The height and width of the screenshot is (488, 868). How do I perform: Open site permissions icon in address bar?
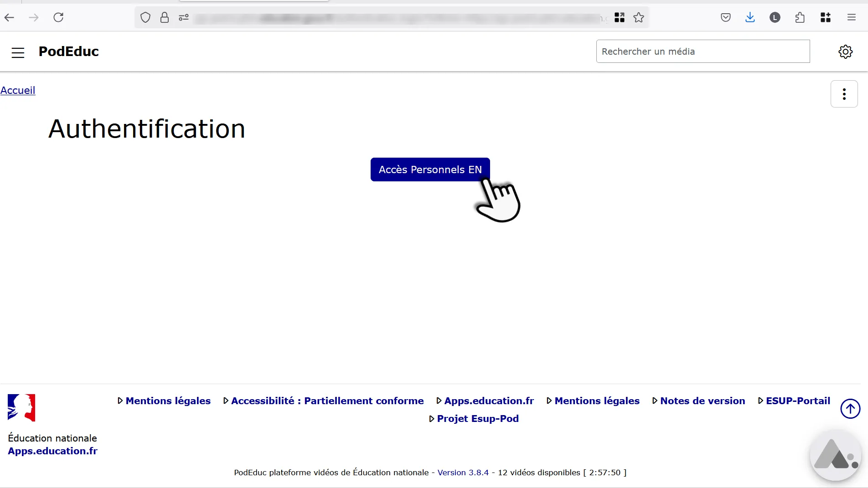click(184, 17)
